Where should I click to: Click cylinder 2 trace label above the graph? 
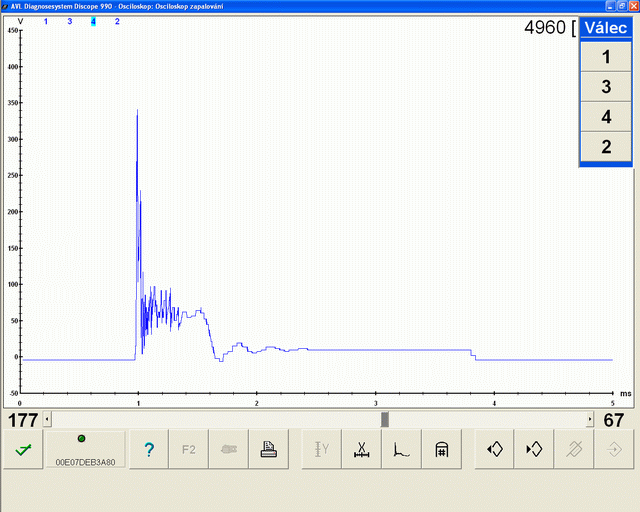click(x=117, y=21)
